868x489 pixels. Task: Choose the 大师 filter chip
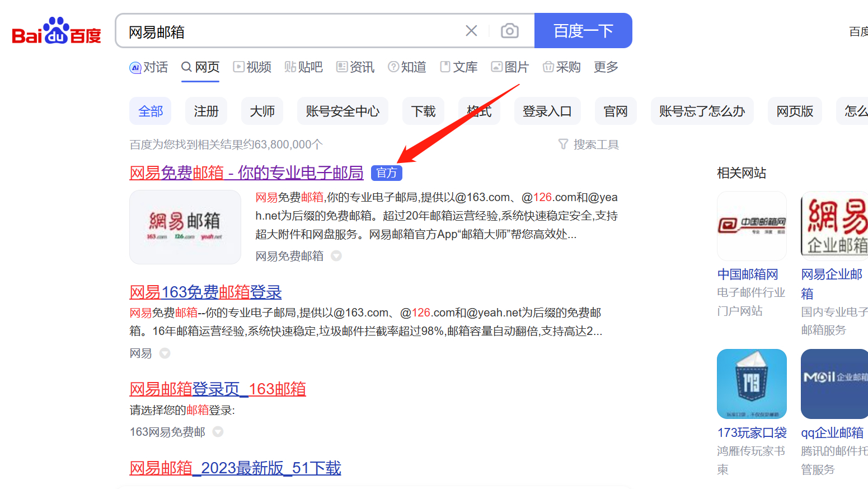point(262,111)
